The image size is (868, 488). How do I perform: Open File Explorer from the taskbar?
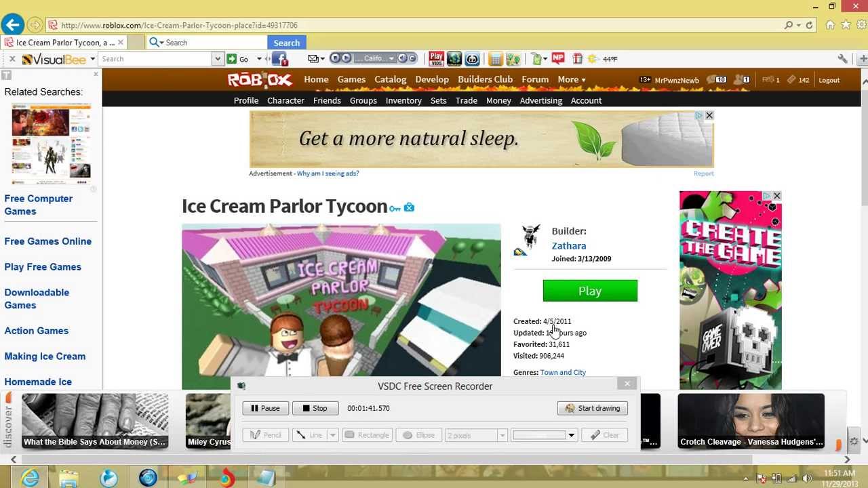pos(68,478)
